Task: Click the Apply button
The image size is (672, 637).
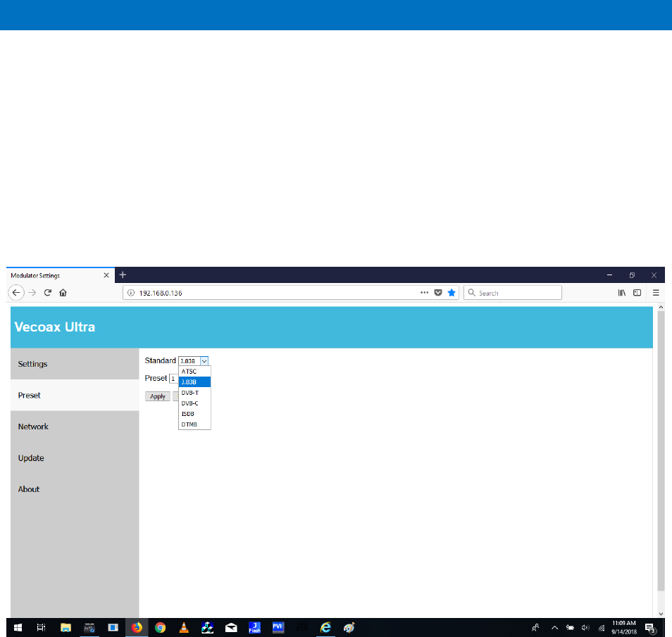Action: (158, 396)
